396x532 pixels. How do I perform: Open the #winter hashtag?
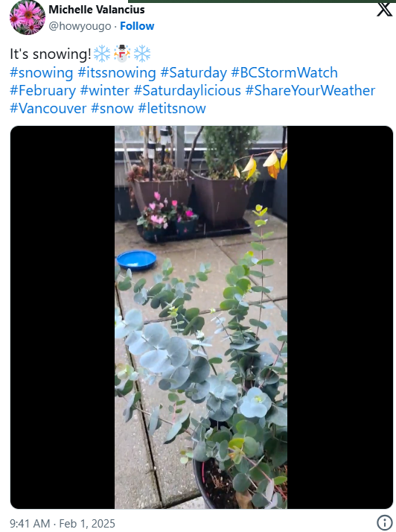105,91
